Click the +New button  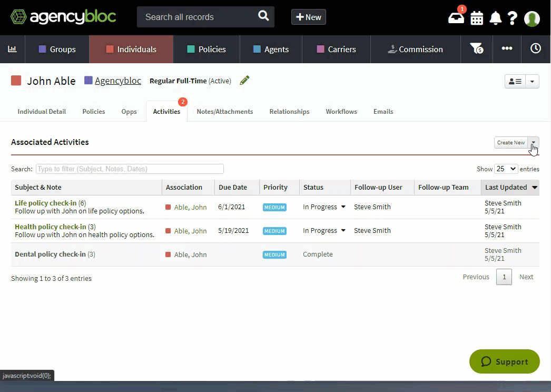coord(309,17)
